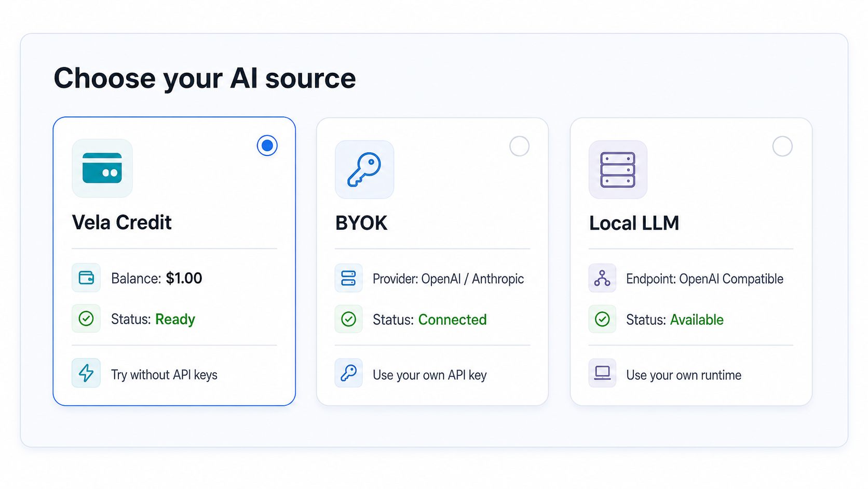
Task: Click the network endpoint icon
Action: tap(602, 278)
